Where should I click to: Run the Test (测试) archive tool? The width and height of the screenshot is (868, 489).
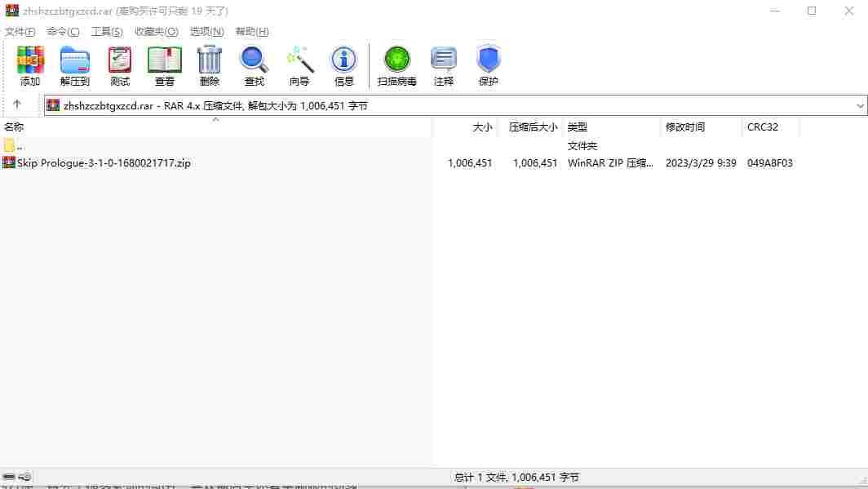click(120, 66)
